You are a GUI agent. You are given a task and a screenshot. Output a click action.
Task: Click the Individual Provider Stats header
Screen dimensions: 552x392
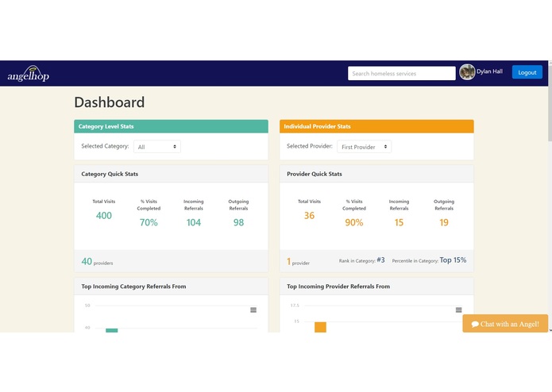click(376, 126)
